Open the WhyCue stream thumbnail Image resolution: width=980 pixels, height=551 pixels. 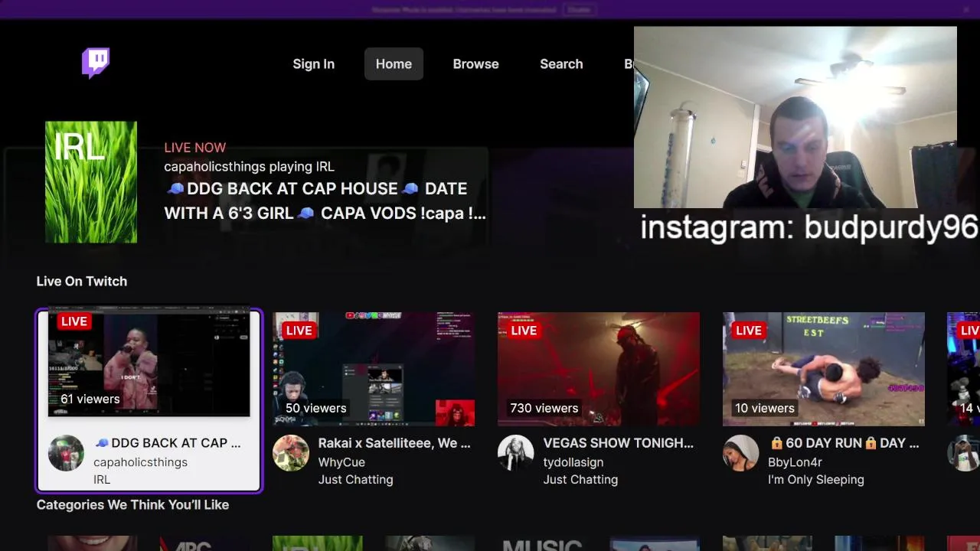tap(374, 369)
